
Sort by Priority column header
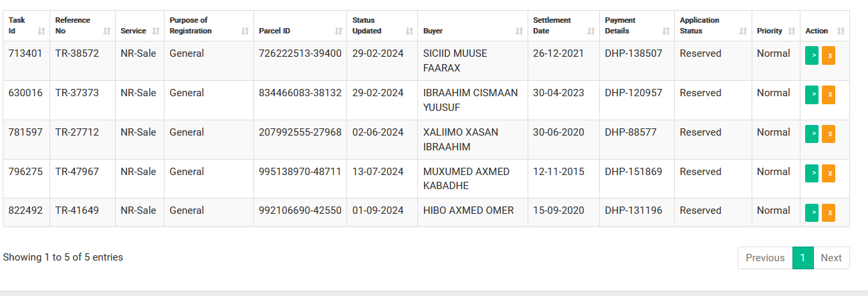click(x=776, y=25)
